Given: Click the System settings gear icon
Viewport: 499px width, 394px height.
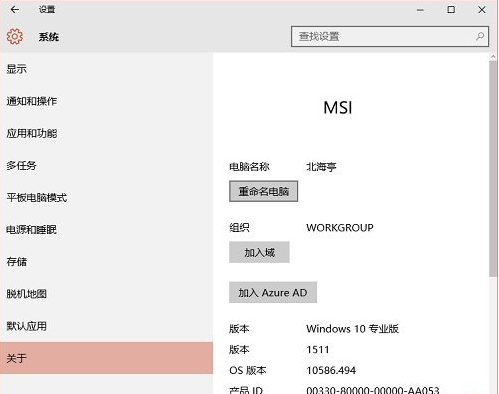Looking at the screenshot, I should tap(15, 37).
